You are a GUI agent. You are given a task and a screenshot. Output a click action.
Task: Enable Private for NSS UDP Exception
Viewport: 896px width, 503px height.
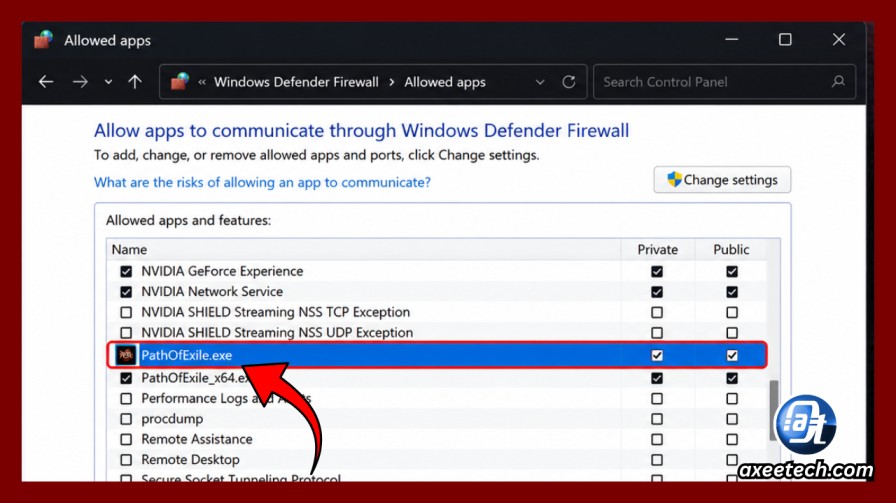(657, 333)
